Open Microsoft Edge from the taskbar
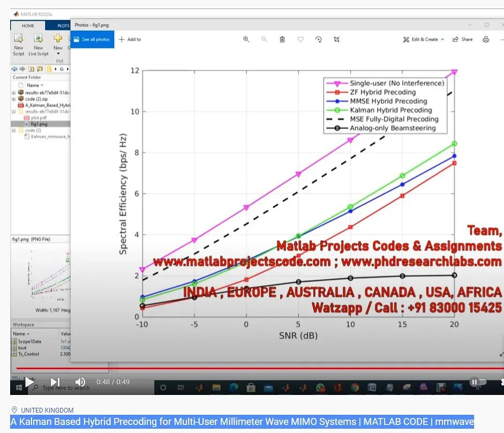504x433 pixels. pos(234,387)
